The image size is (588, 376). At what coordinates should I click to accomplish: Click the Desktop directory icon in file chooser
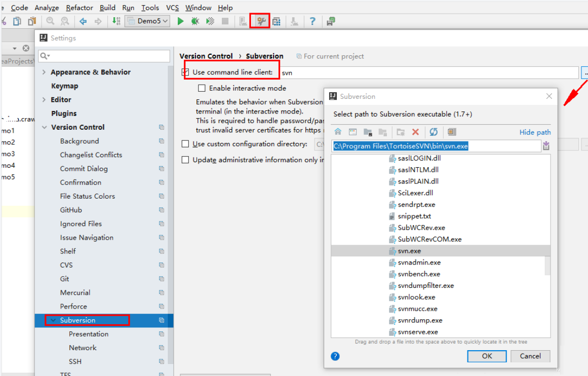(x=352, y=132)
